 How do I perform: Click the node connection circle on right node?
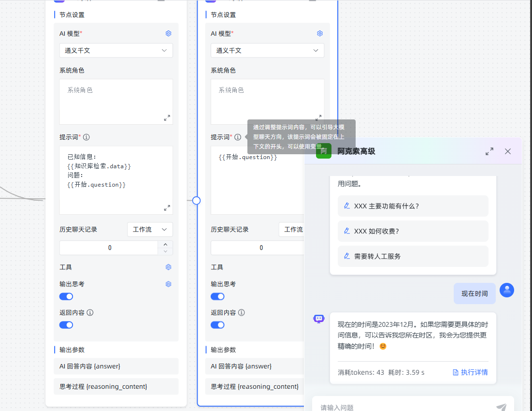(197, 201)
